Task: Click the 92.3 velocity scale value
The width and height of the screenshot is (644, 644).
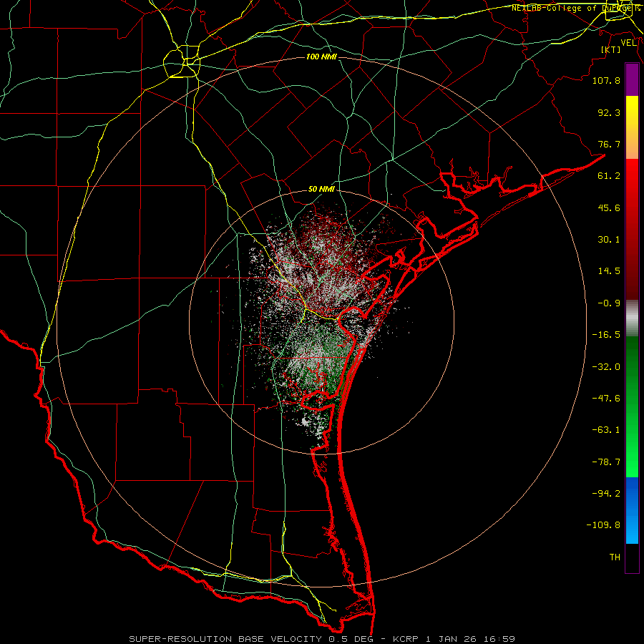Action: pos(609,112)
